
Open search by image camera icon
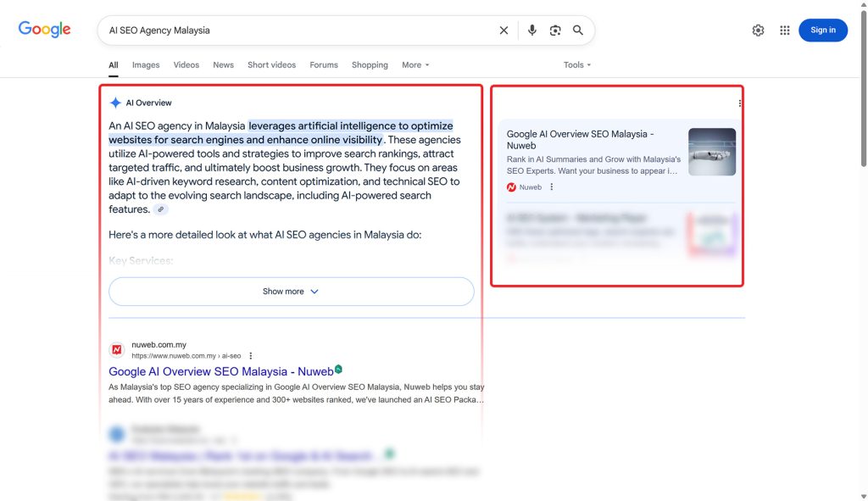pyautogui.click(x=555, y=31)
